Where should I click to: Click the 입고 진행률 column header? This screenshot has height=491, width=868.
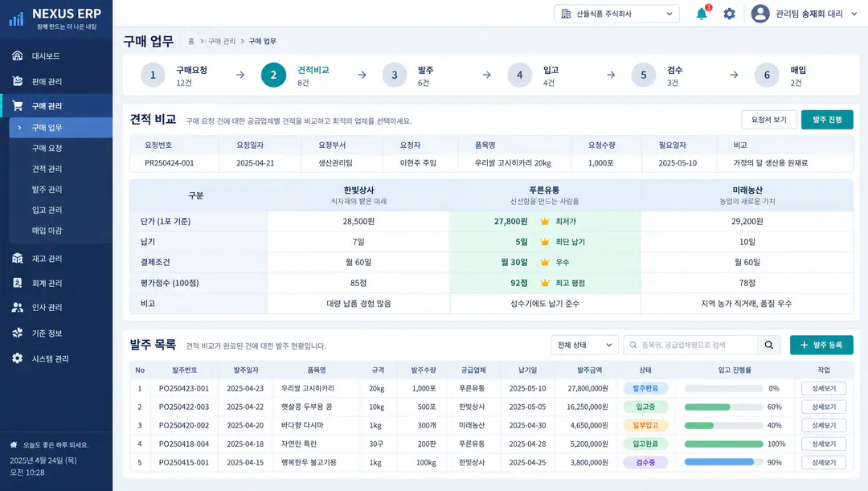click(x=735, y=370)
